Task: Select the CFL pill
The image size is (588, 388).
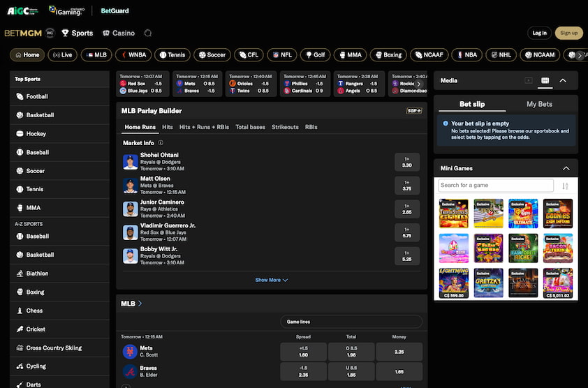Action: 249,54
